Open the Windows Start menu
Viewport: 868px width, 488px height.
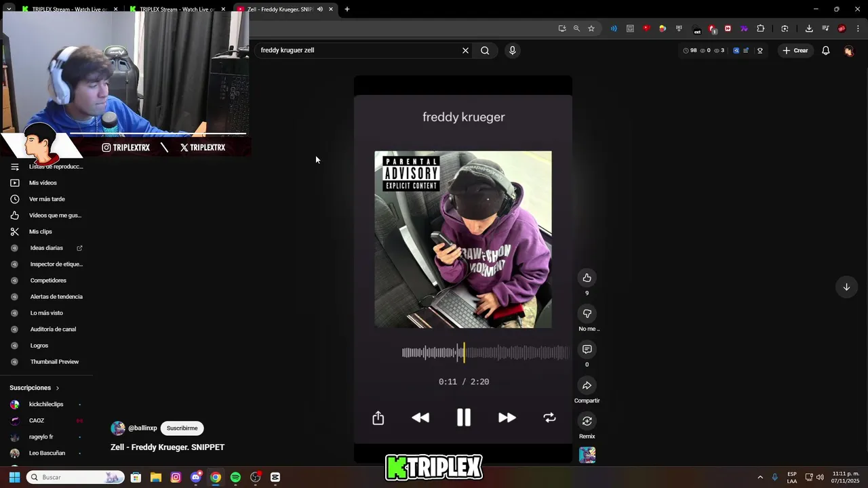[14, 477]
